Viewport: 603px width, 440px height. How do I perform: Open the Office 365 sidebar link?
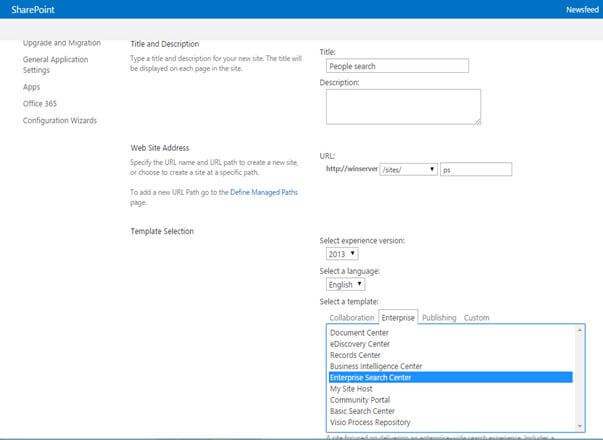(40, 103)
